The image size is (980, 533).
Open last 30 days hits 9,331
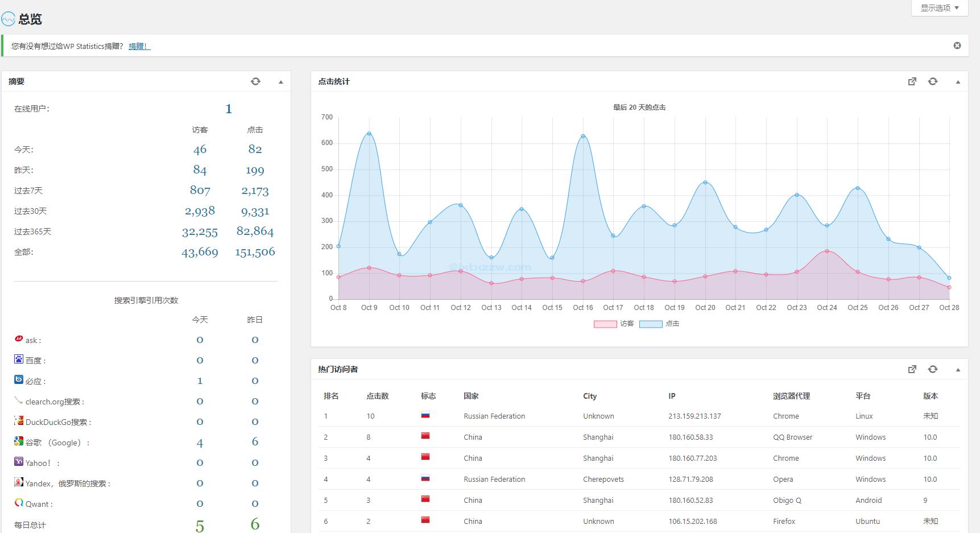point(255,211)
